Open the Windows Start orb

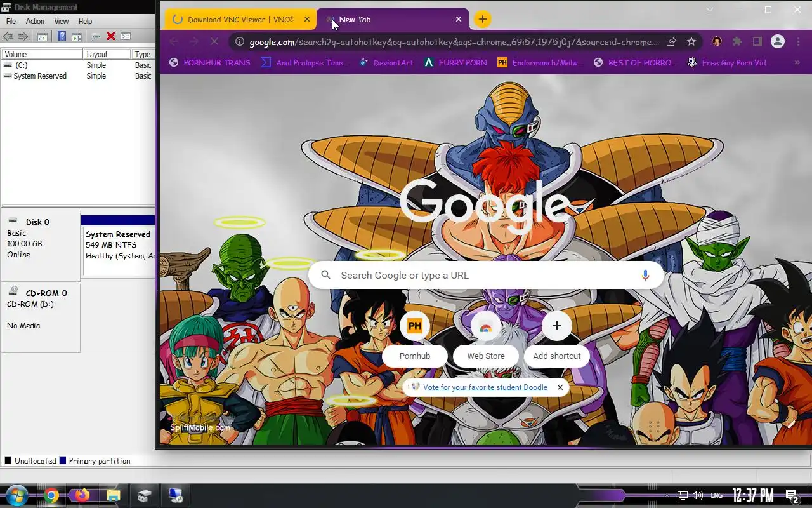[x=16, y=495]
